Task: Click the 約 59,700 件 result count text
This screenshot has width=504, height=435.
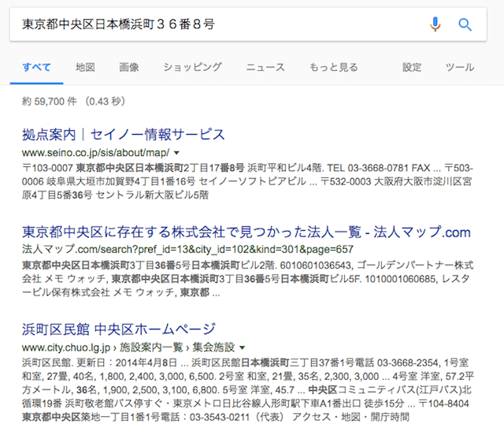Action: pyautogui.click(x=49, y=102)
